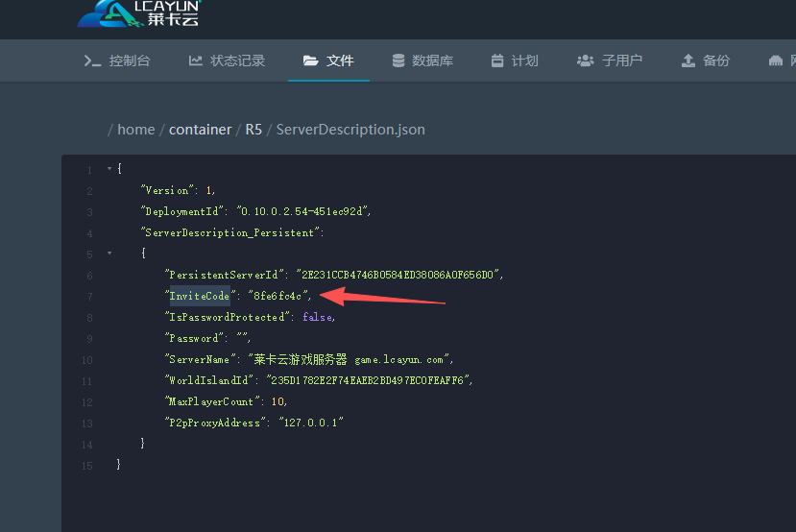Click the P2pProxyAddress value 127.0.0.1
796x532 pixels.
[310, 423]
